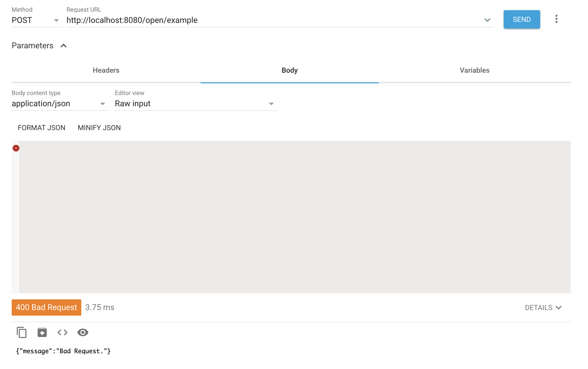The image size is (588, 369).
Task: Toggle the source view code brackets icon
Action: (x=63, y=332)
